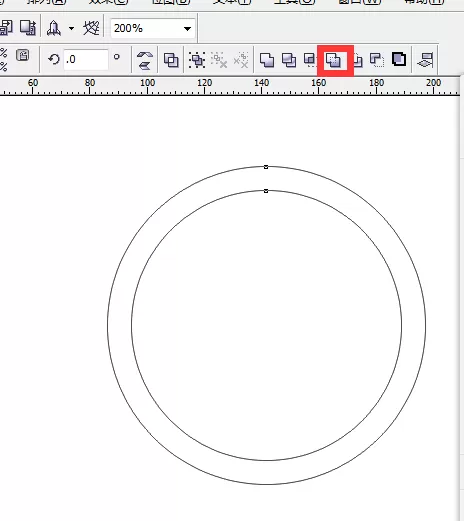Click the Intersect shaping icon

(x=310, y=60)
